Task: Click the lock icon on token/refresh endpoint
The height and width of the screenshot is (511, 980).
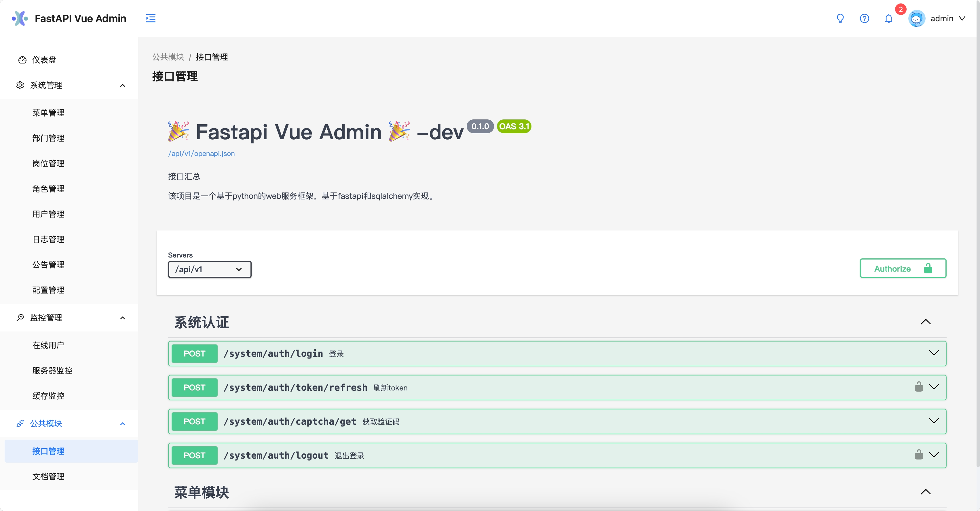Action: click(x=918, y=387)
